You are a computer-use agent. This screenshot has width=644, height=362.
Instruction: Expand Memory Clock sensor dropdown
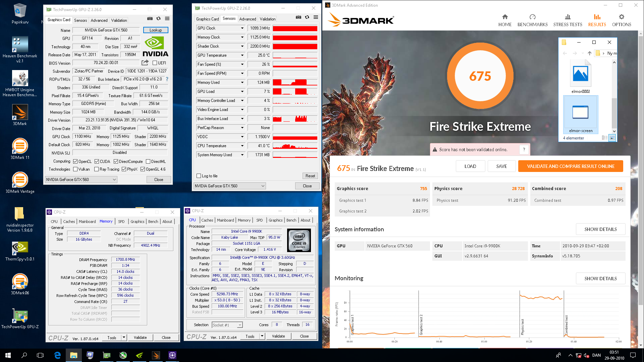(242, 37)
